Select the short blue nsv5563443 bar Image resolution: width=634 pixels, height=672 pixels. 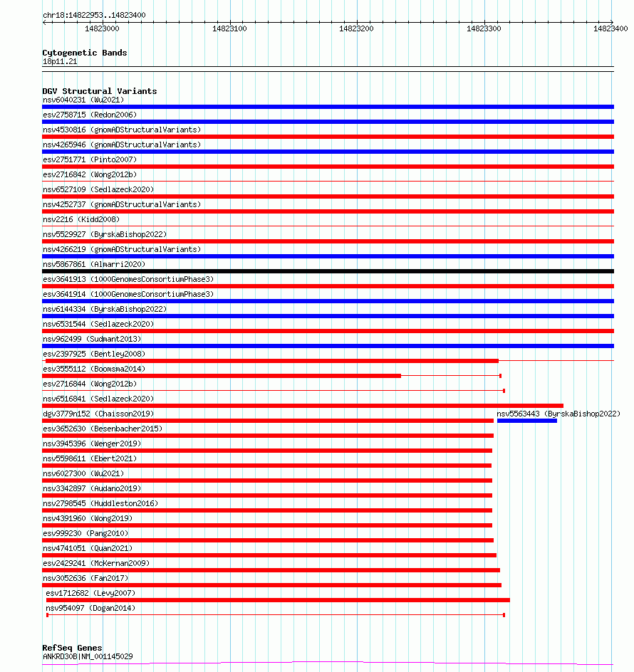[x=526, y=421]
